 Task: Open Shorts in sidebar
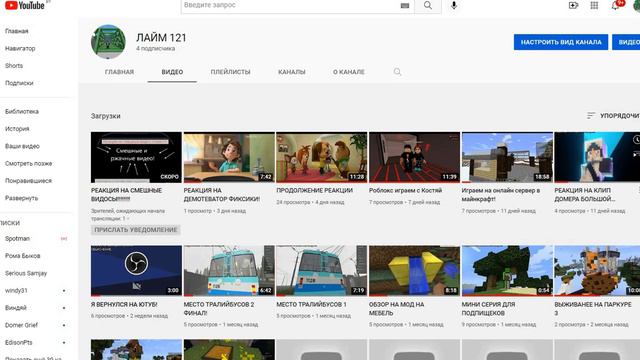point(14,66)
